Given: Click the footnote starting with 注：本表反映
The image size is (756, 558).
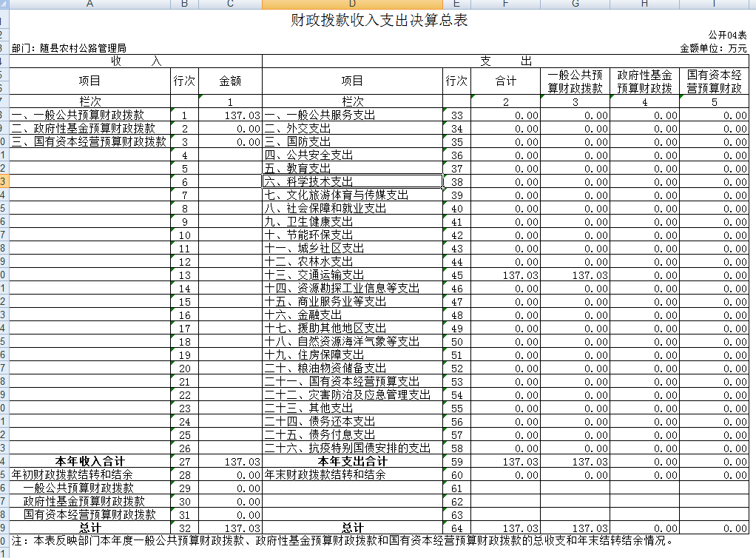Looking at the screenshot, I should pos(340,541).
